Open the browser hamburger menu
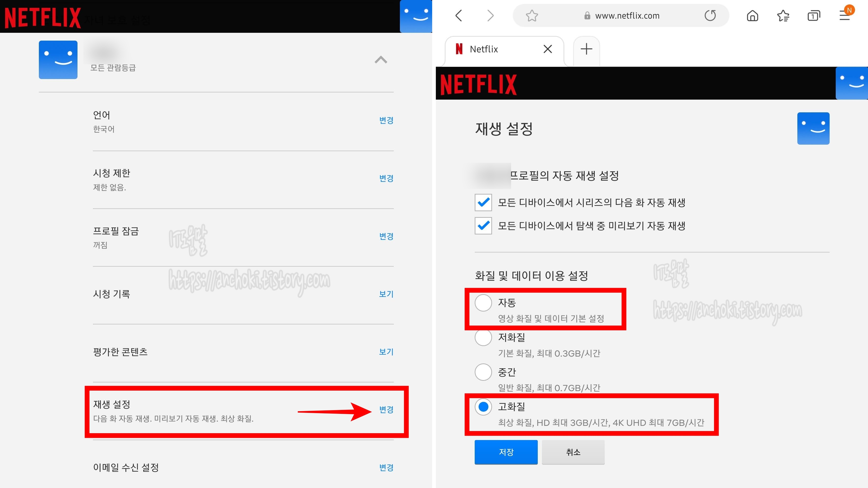868x488 pixels. tap(845, 15)
